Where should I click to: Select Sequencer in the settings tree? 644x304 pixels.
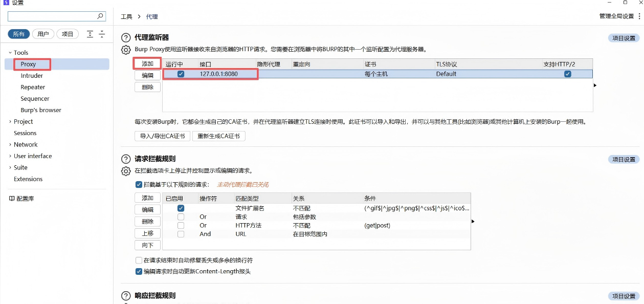35,99
